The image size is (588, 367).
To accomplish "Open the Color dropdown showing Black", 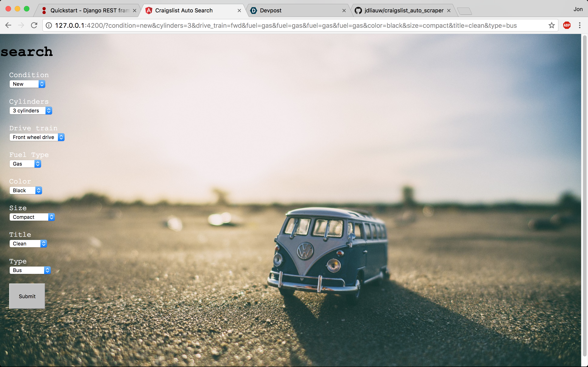I will pyautogui.click(x=26, y=190).
